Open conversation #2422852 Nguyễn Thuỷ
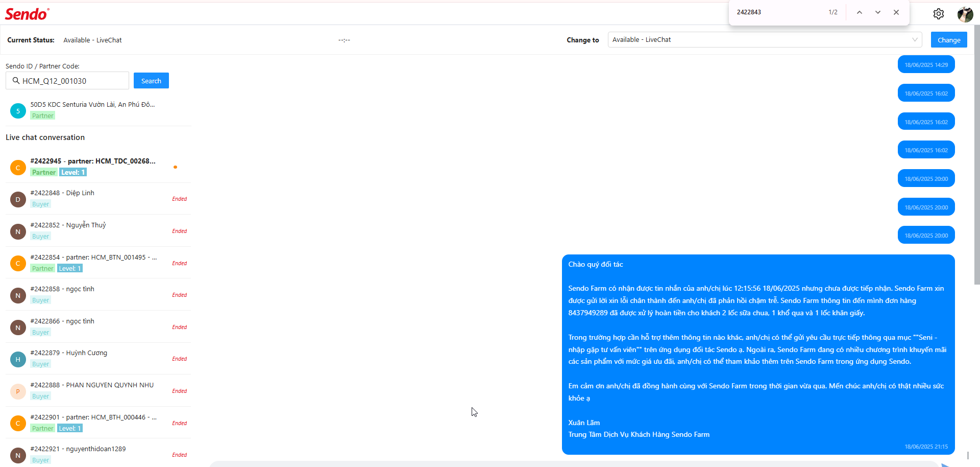 coord(98,231)
